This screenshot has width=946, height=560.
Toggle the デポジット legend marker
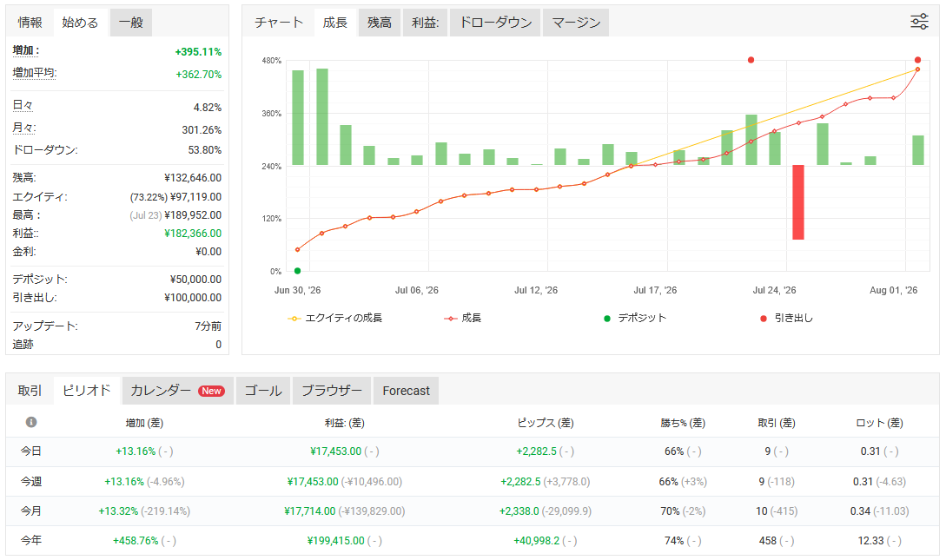635,318
